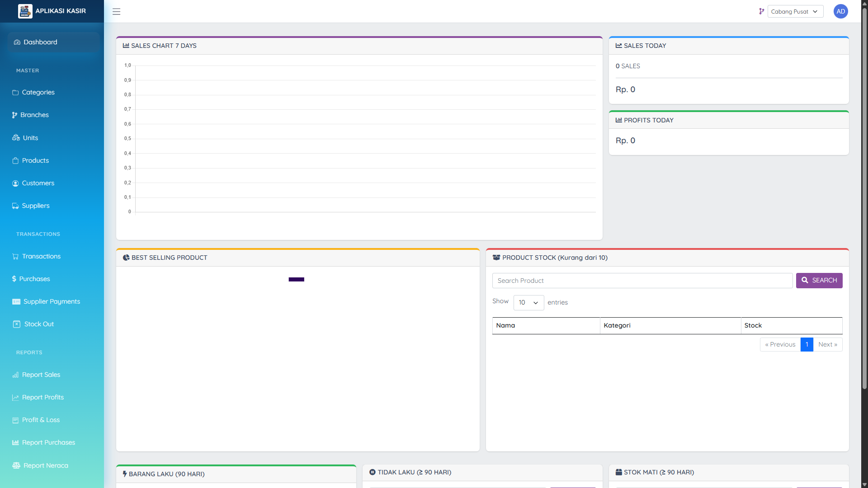Open the Cabang Pusat branch dropdown
Screen dimensions: 868x488
tap(795, 11)
